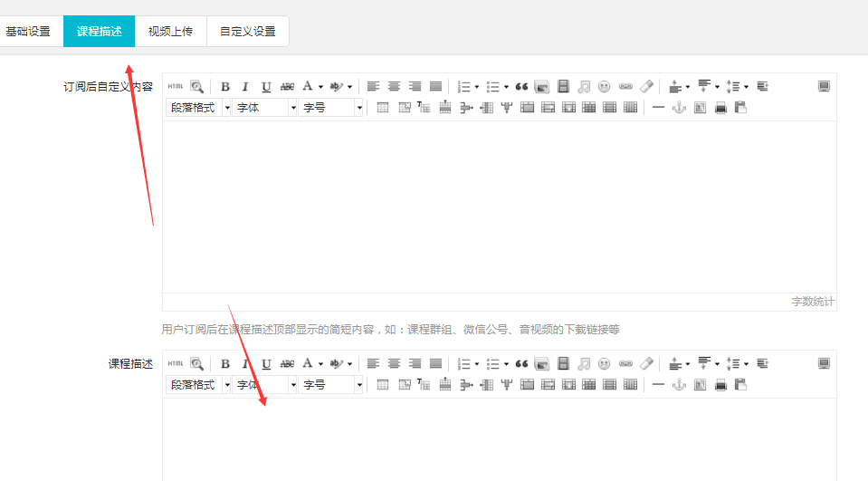Toggle fullscreen monitor icon in 订阅后自定义内容 editor
This screenshot has height=481, width=868.
824,86
